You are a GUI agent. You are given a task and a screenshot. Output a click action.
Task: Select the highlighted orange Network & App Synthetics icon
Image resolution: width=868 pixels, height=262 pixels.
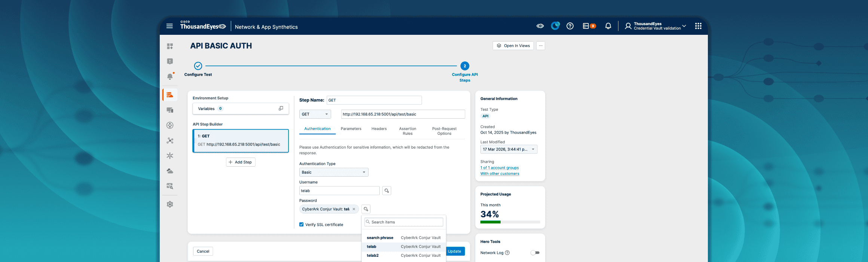click(170, 95)
